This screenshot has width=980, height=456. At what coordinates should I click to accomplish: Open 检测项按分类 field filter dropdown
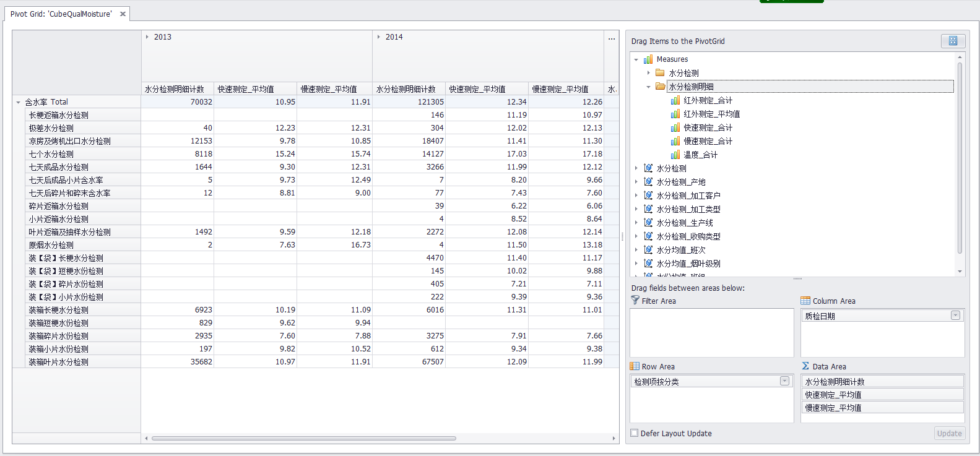point(784,381)
